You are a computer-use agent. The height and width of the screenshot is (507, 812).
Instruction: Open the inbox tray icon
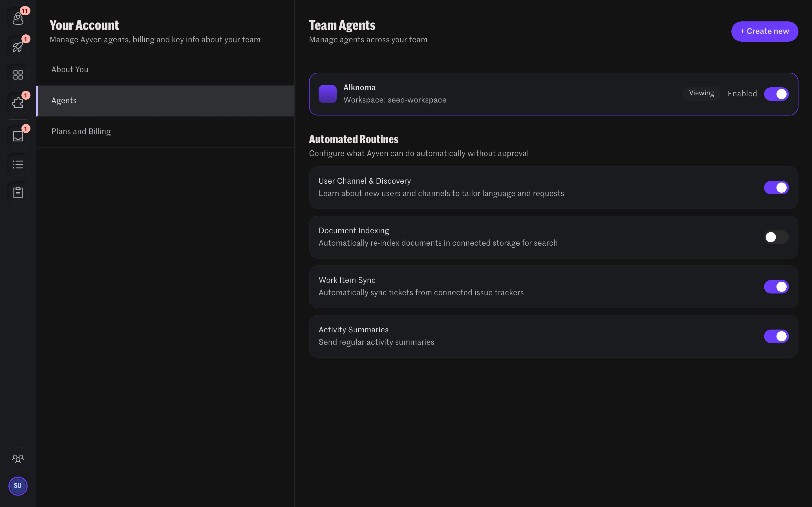[18, 136]
